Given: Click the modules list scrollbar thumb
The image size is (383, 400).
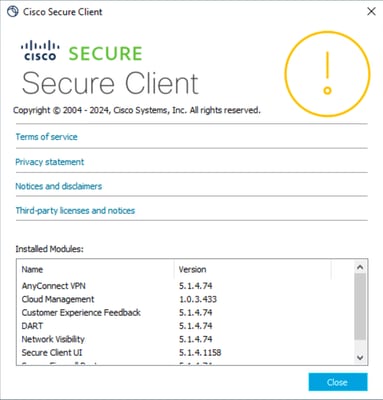Looking at the screenshot, I should pyautogui.click(x=360, y=307).
